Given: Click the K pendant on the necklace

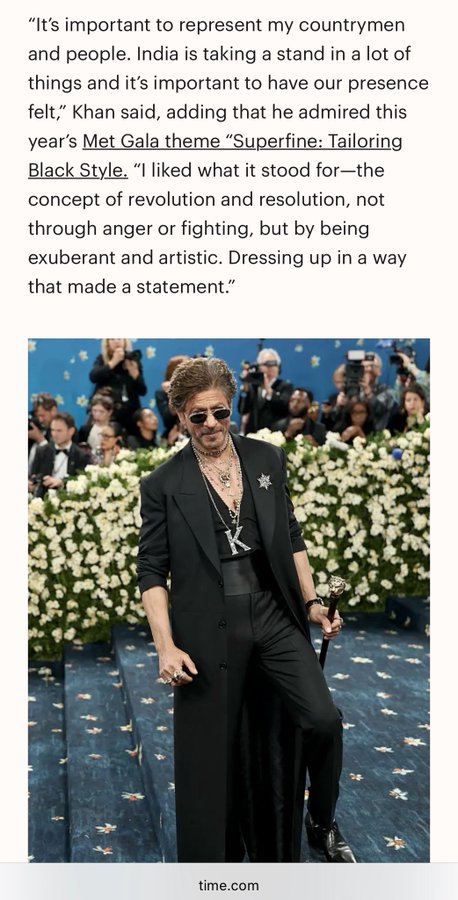Looking at the screenshot, I should [237, 541].
